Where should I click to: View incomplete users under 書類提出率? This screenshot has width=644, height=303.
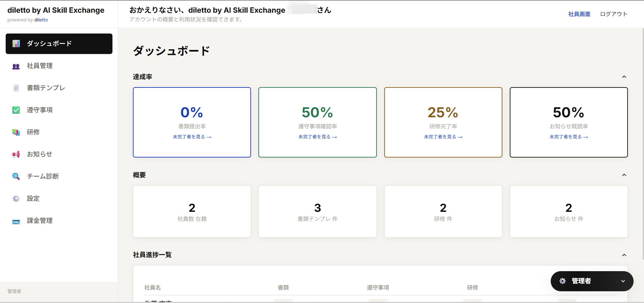(x=192, y=137)
